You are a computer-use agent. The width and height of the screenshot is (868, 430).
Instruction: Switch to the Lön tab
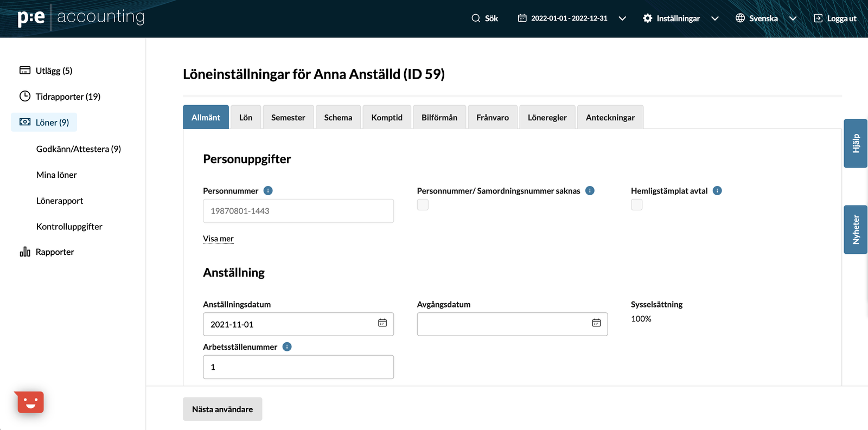click(x=246, y=117)
